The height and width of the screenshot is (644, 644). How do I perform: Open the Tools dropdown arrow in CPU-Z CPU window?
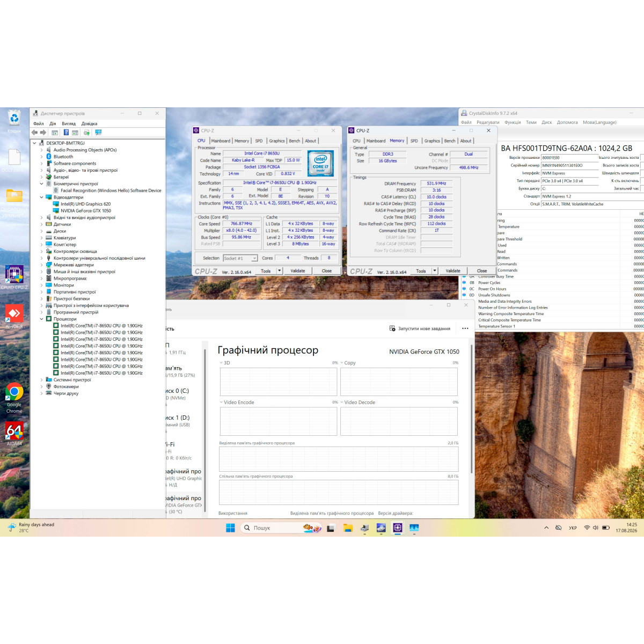click(x=280, y=271)
